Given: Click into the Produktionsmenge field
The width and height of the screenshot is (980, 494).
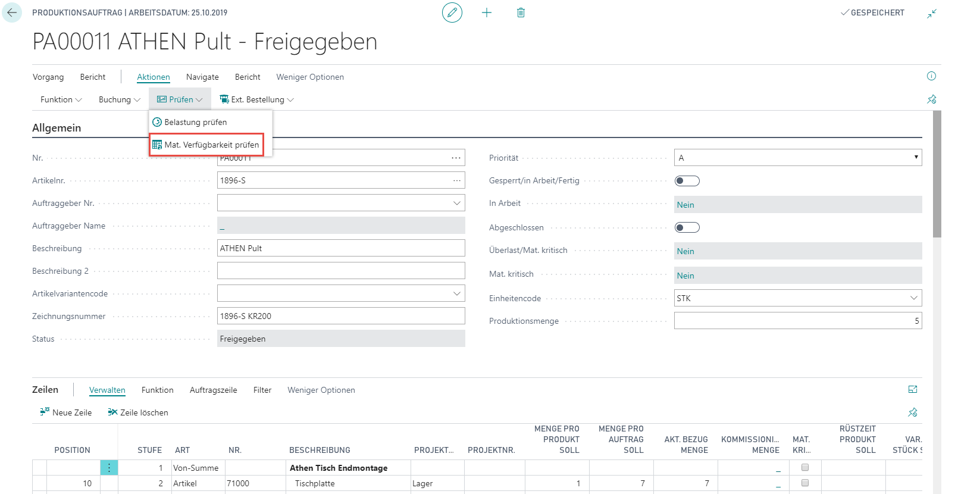Looking at the screenshot, I should click(x=798, y=321).
